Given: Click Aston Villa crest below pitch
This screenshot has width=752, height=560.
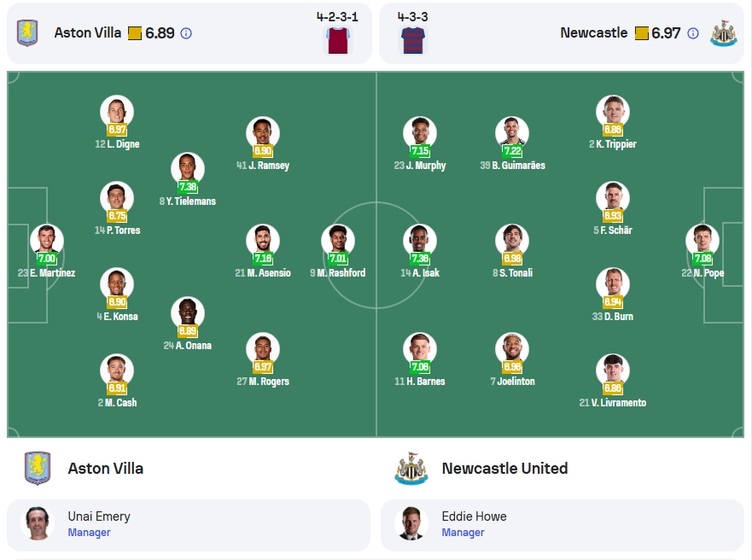Looking at the screenshot, I should click(38, 468).
